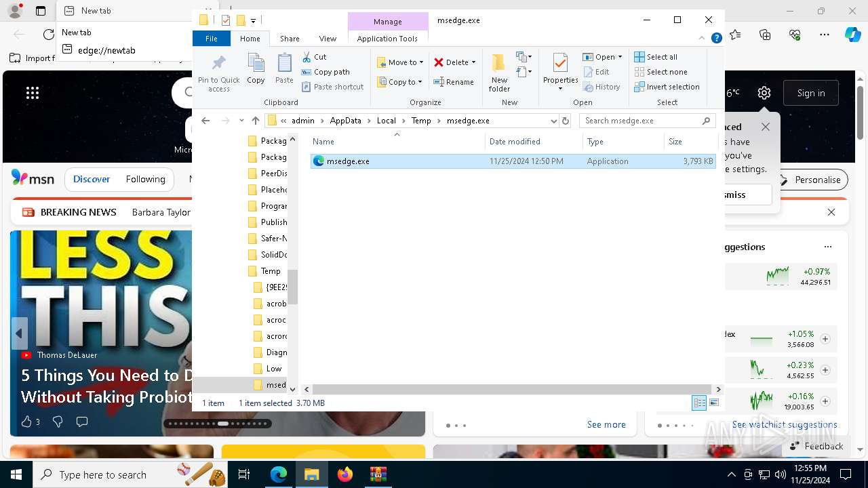
Task: Open file Properties
Action: point(560,72)
